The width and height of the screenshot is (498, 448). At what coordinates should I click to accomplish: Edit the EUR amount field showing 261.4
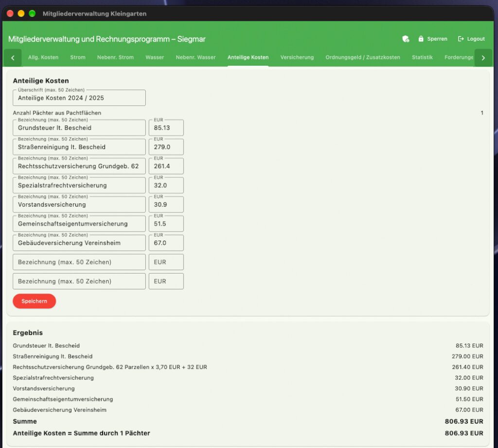click(166, 166)
